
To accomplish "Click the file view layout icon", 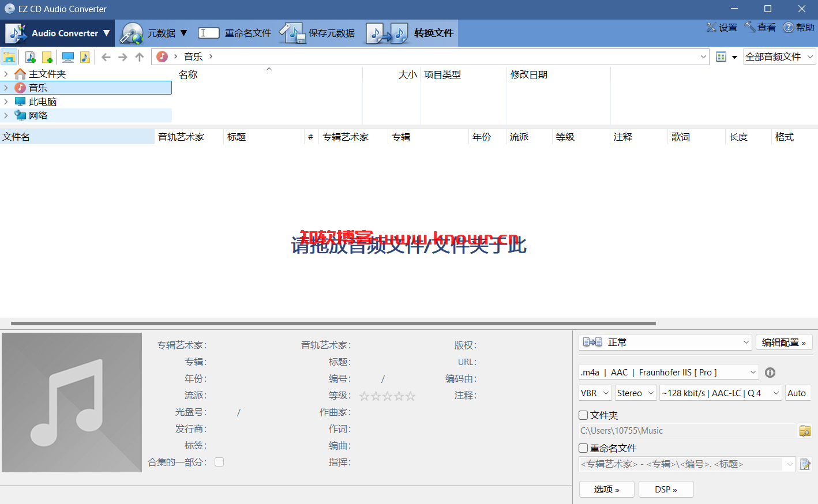I will [x=721, y=57].
